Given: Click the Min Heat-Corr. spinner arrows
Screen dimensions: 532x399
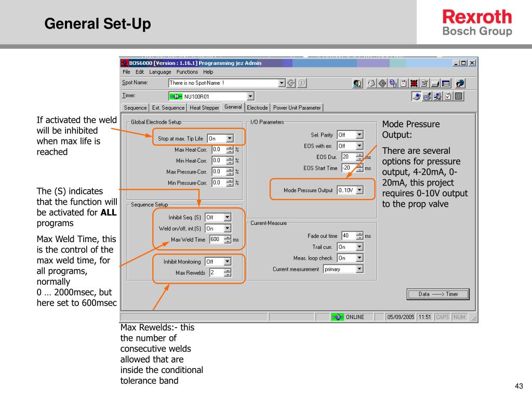Looking at the screenshot, I should (x=230, y=161).
